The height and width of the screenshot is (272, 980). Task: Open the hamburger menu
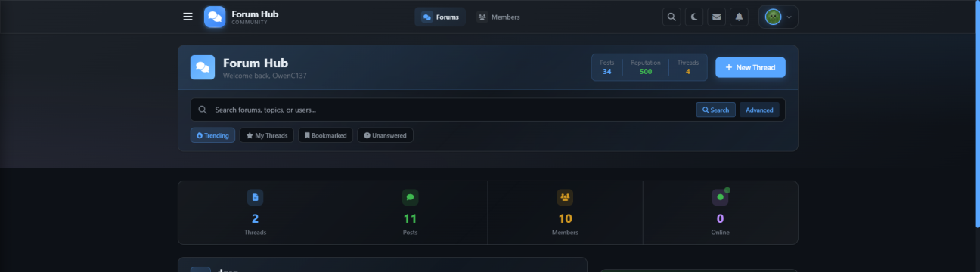[188, 17]
